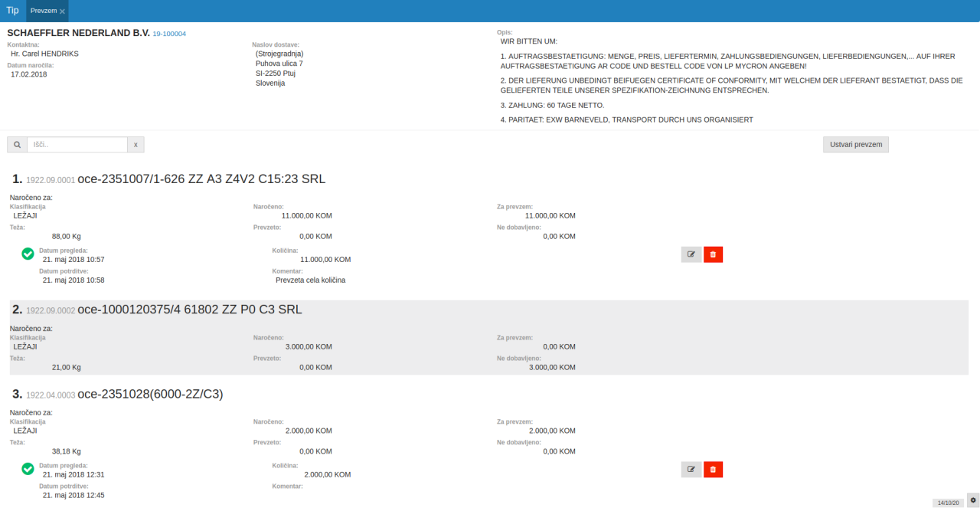The image size is (980, 508).
Task: Focus the Išči search input field
Action: [x=77, y=145]
